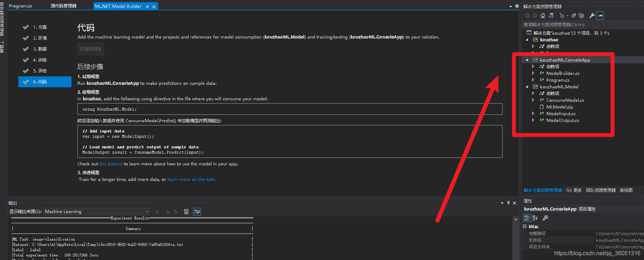The height and width of the screenshot is (260, 644).
Task: Expand the ConsoleApp Program.cs node
Action: [x=533, y=80]
